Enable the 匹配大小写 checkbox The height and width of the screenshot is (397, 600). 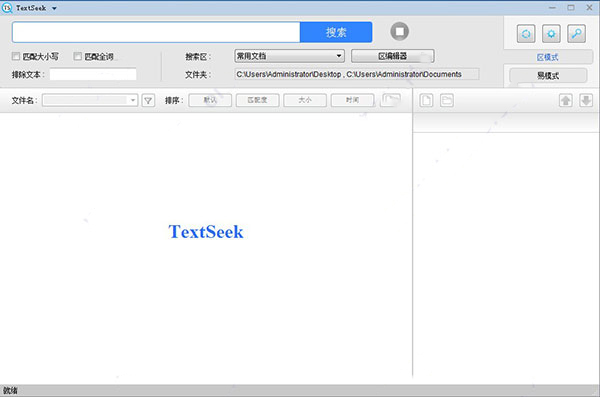pyautogui.click(x=16, y=56)
